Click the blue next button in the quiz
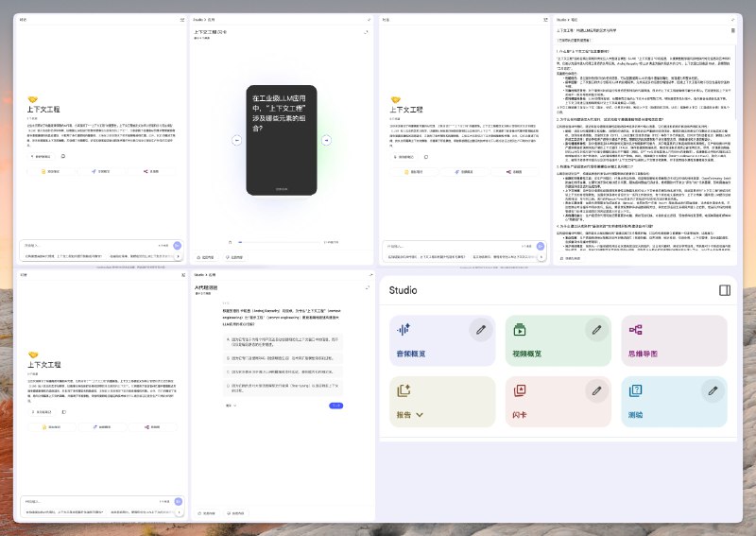The width and height of the screenshot is (756, 536). tap(336, 406)
